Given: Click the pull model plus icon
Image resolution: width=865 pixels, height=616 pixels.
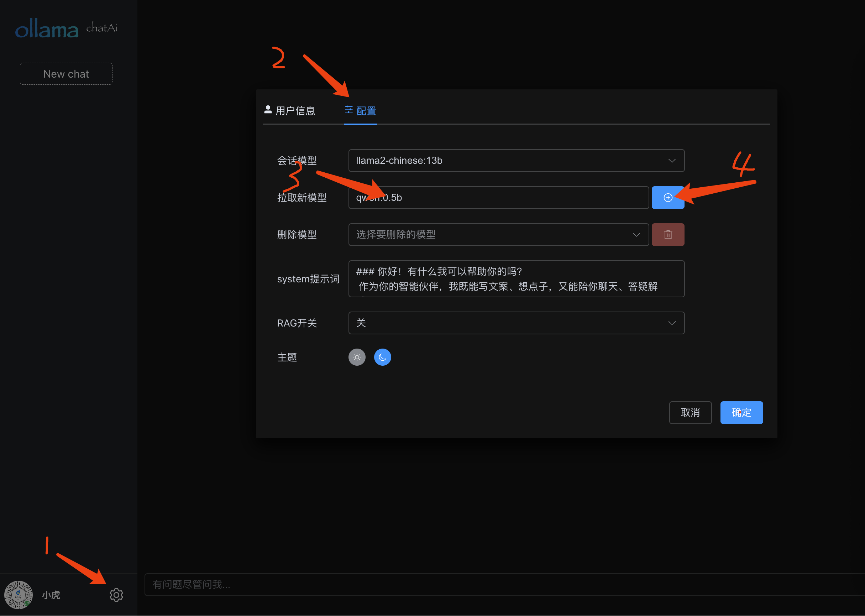Looking at the screenshot, I should tap(668, 197).
